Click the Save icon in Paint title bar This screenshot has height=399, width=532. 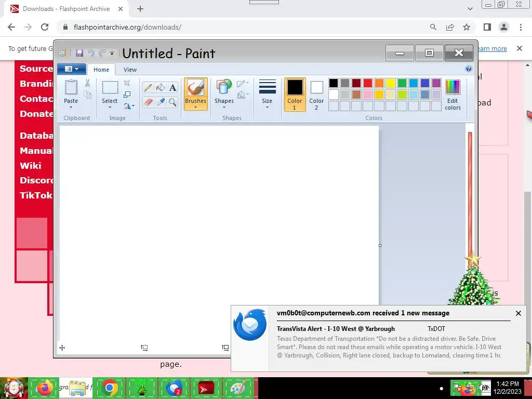tap(79, 53)
